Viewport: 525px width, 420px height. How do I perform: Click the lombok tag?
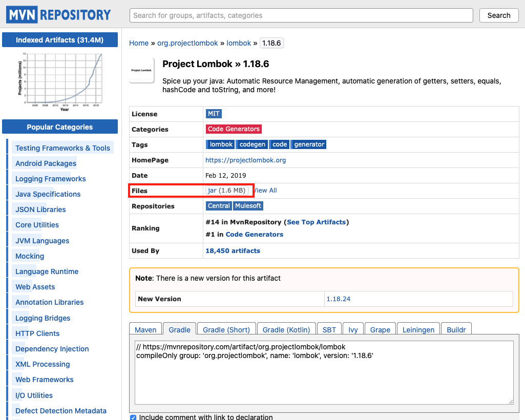pos(220,144)
